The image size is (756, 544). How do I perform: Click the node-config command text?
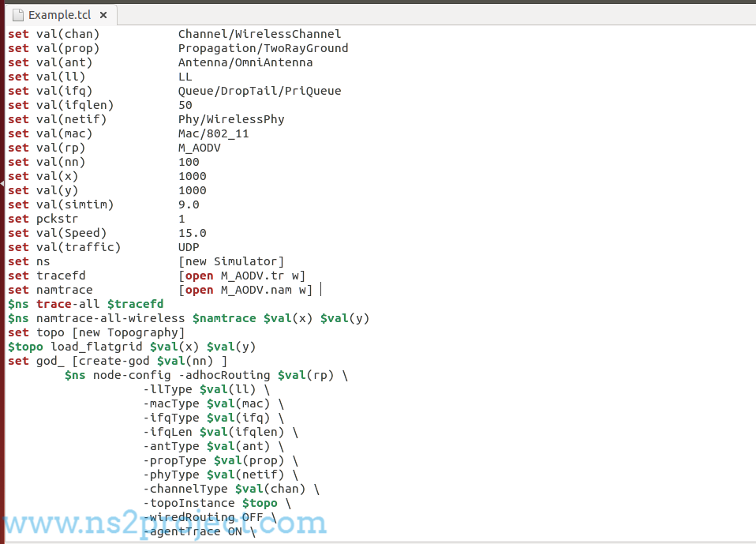(x=132, y=375)
